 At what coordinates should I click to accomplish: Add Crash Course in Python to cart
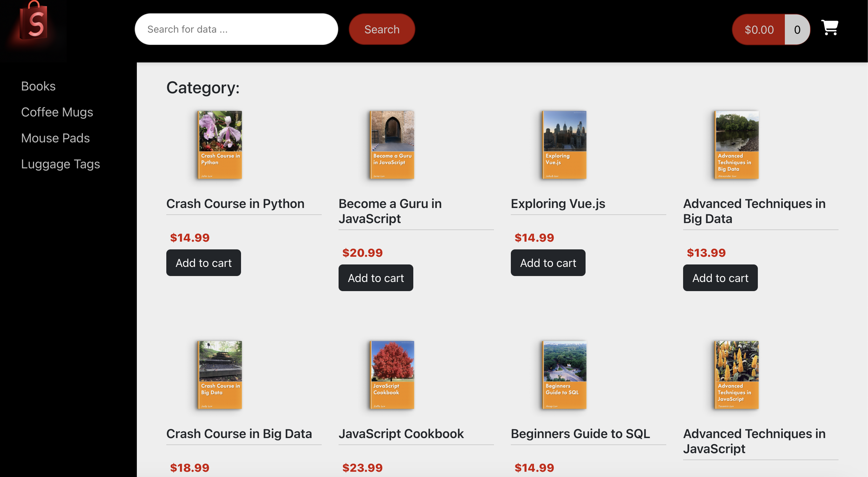click(203, 263)
